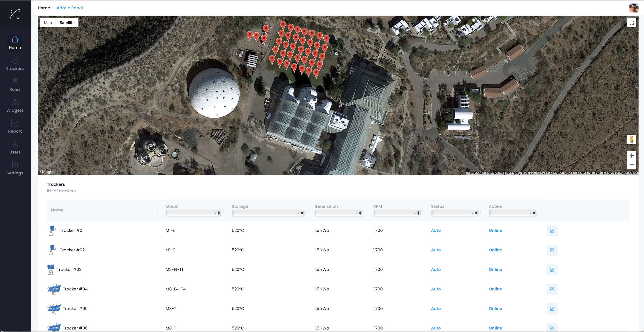Click the edit icon for Tracker #01
Viewport: 644px width, 332px height.
(x=552, y=231)
